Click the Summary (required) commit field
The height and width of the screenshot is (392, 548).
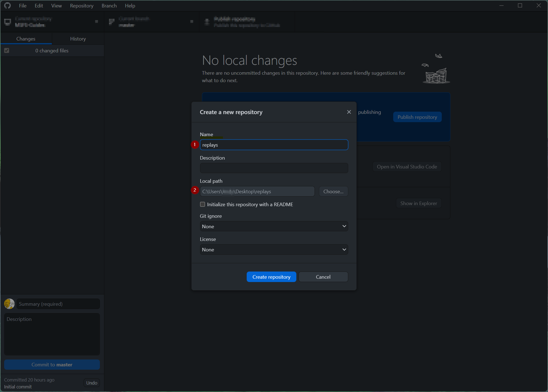click(58, 304)
